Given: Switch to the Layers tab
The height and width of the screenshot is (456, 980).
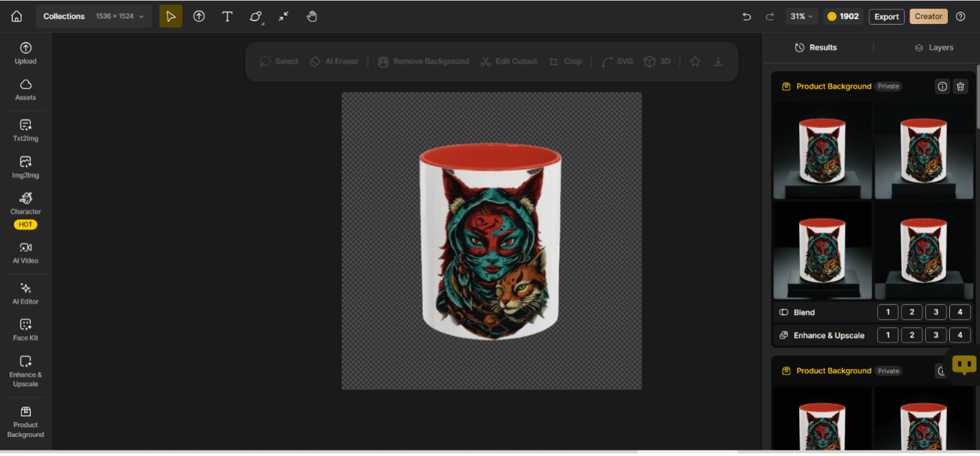Looking at the screenshot, I should pos(933,48).
